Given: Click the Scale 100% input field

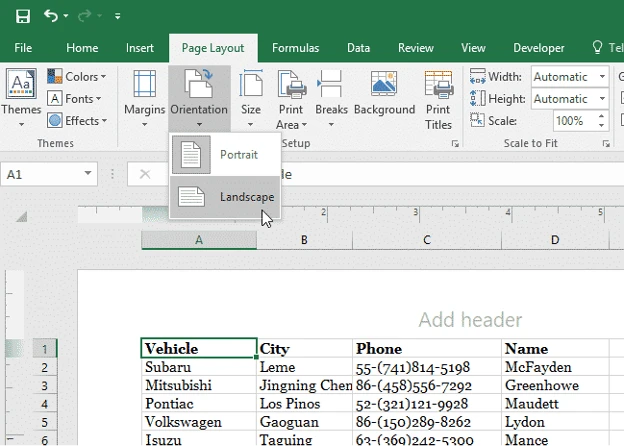Looking at the screenshot, I should 573,121.
